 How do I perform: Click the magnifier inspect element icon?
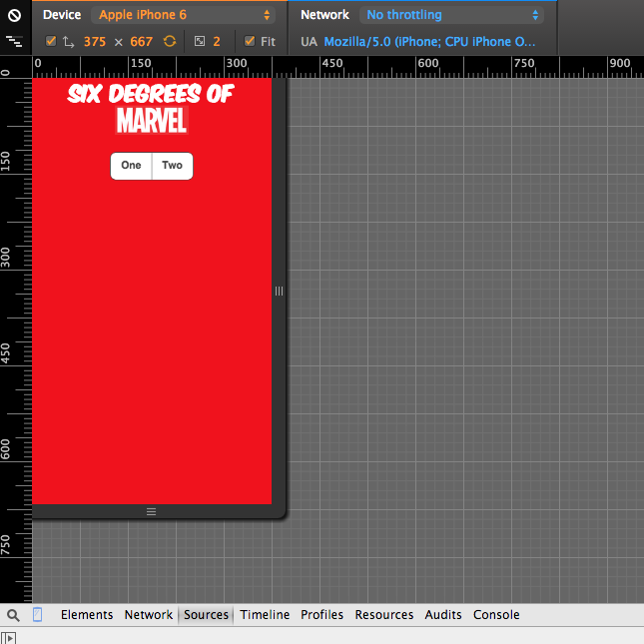coord(13,615)
